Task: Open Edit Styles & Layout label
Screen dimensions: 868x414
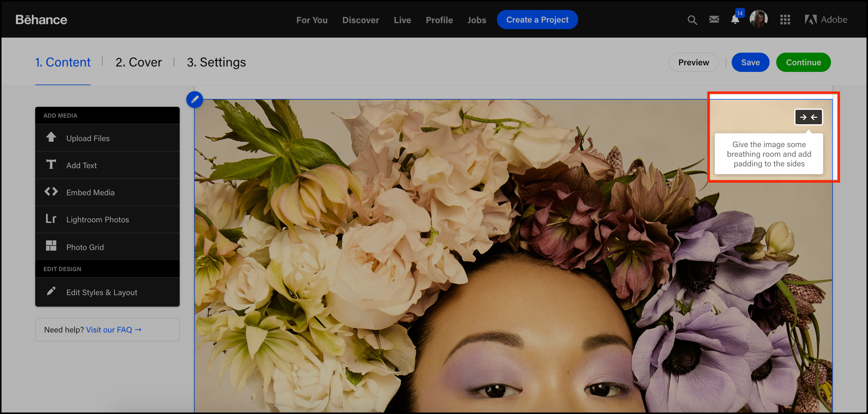Action: (102, 292)
